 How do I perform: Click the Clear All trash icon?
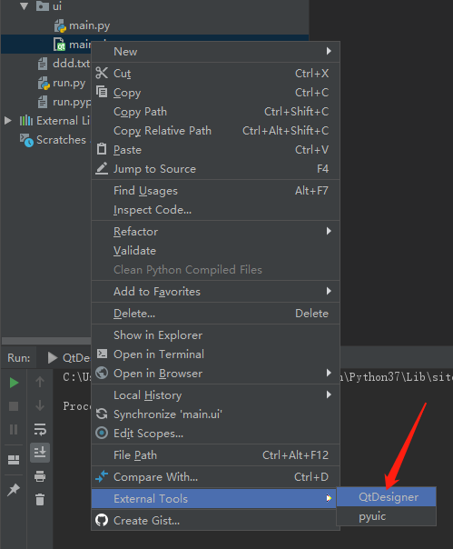click(x=40, y=499)
